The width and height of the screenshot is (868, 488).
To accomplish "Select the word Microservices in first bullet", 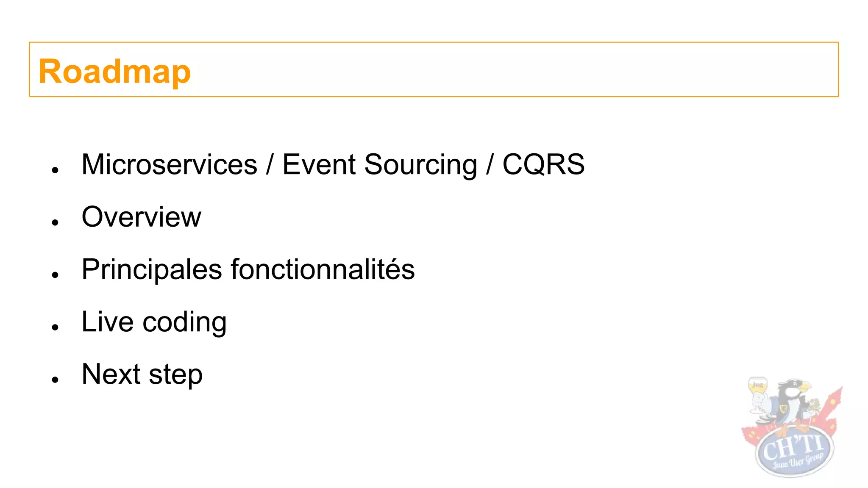I will coord(170,164).
